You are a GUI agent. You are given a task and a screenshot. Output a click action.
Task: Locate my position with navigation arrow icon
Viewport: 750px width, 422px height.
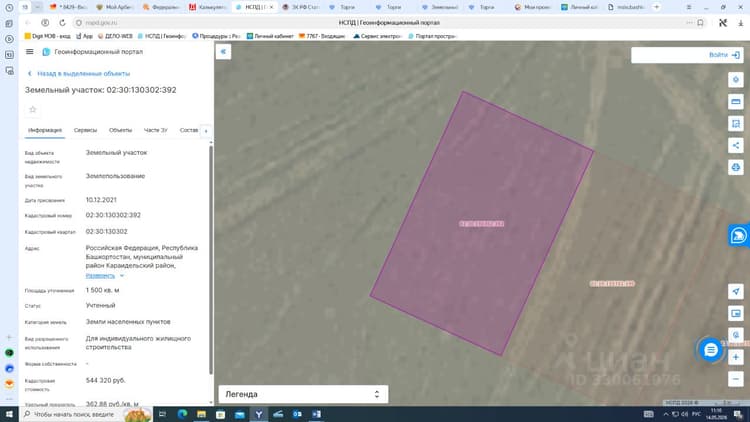[736, 291]
